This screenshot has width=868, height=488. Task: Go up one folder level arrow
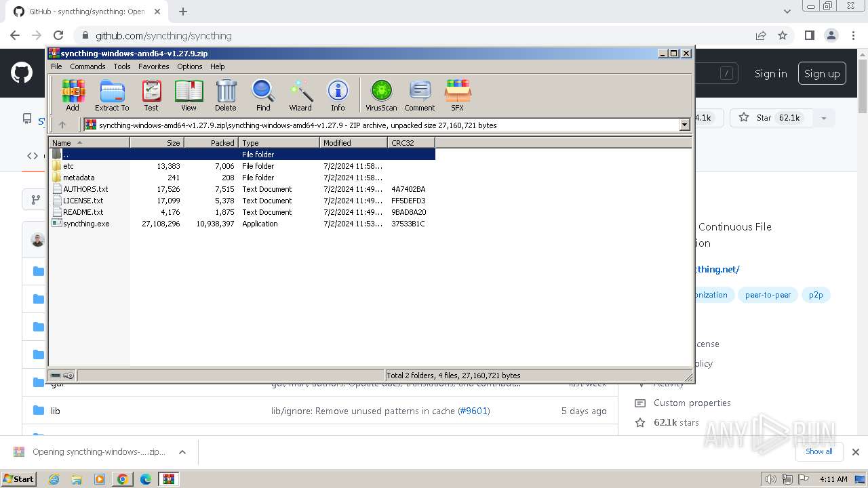tap(62, 125)
